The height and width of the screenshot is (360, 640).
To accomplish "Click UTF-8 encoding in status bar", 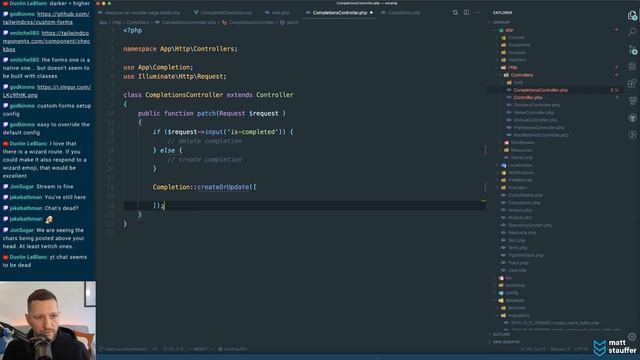I will pos(580,349).
